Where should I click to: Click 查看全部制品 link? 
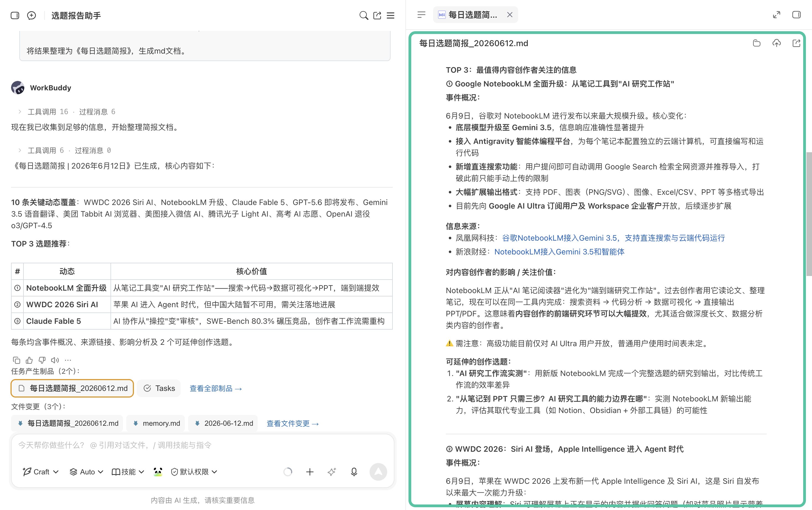(216, 388)
